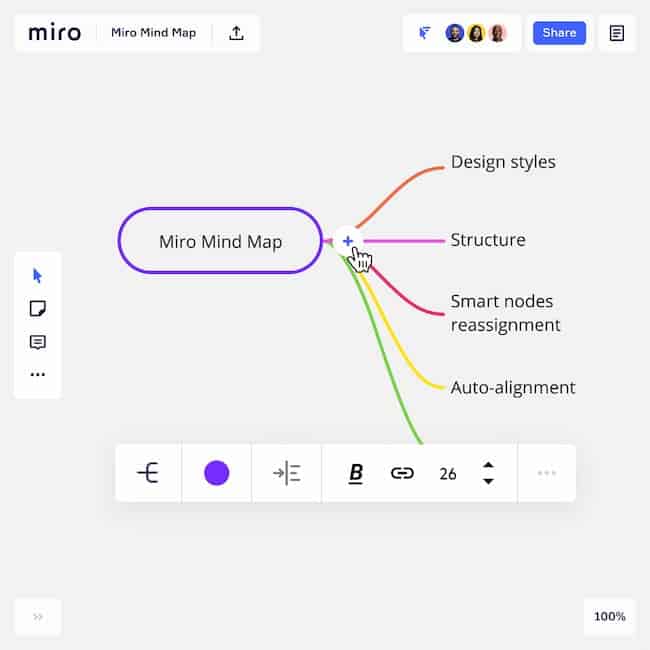
Task: Click the third collaborator avatar
Action: [x=497, y=33]
